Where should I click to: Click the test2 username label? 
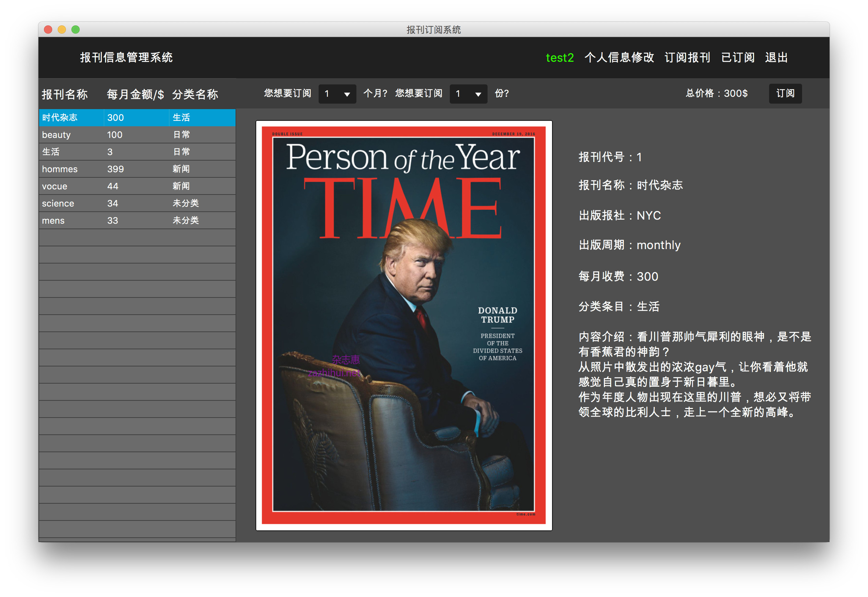(560, 58)
